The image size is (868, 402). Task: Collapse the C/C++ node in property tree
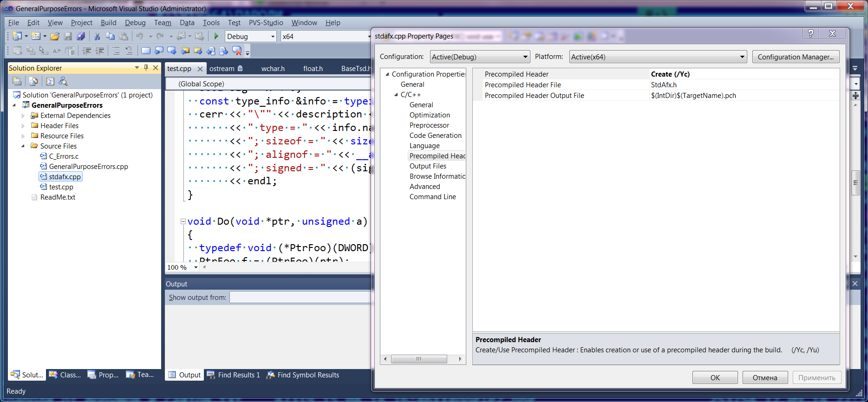pyautogui.click(x=396, y=95)
